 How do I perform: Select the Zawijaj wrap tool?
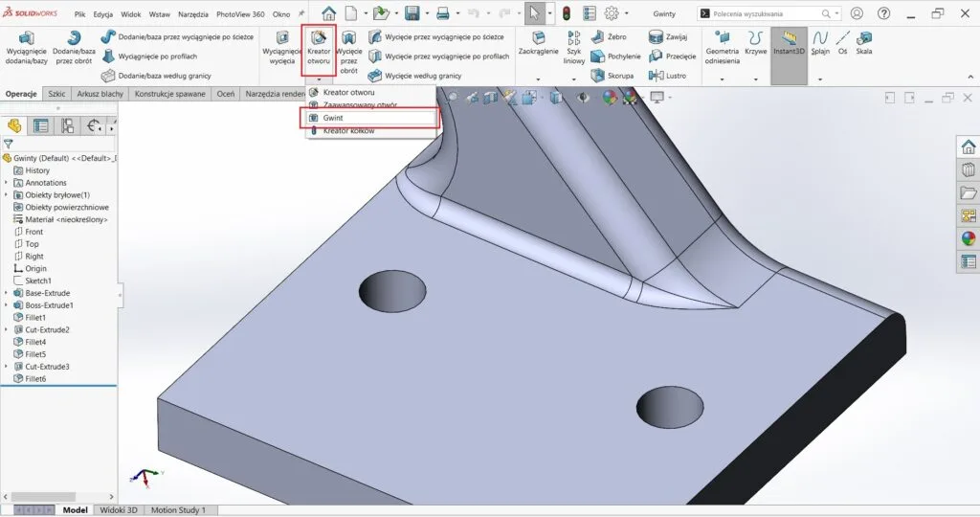668,37
